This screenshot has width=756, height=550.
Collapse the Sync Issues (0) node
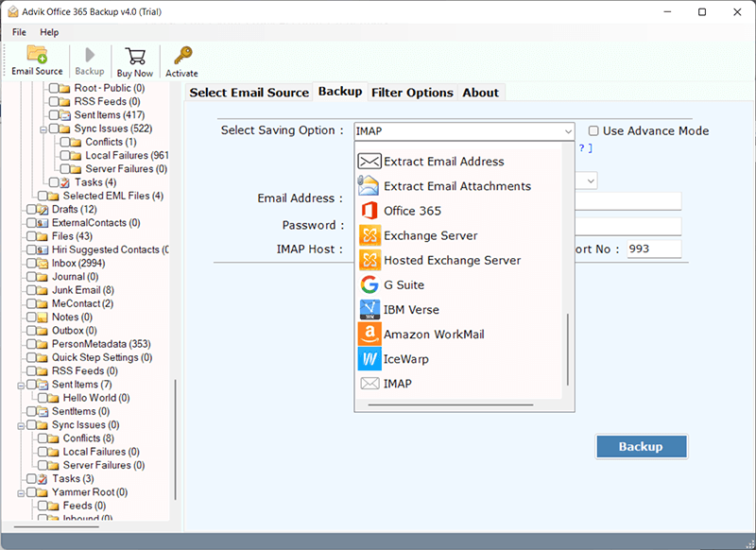click(21, 426)
